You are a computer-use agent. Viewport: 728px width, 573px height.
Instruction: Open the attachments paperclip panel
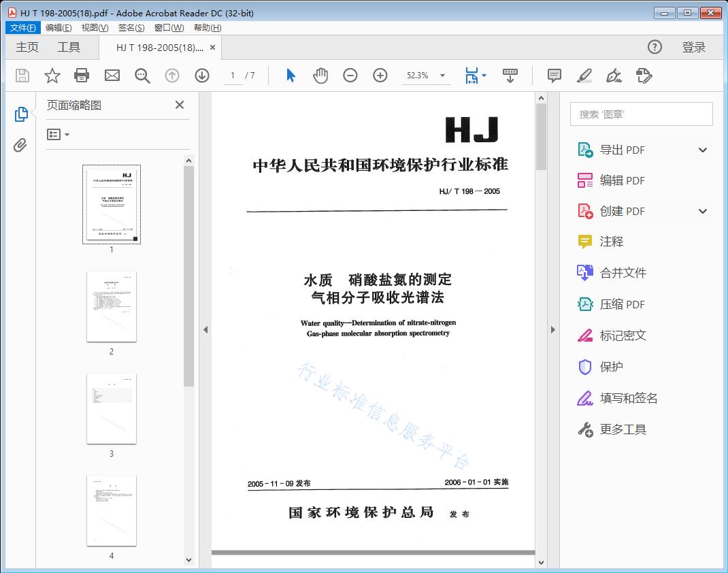tap(19, 144)
